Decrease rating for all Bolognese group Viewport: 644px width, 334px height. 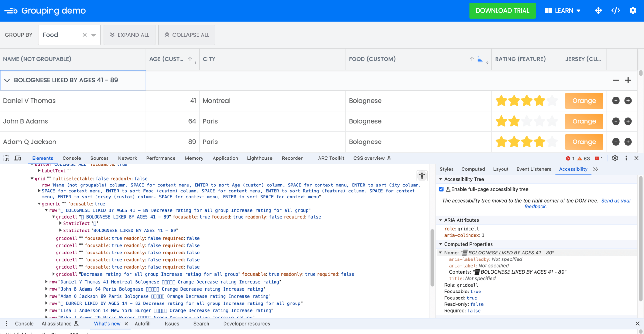tap(616, 80)
